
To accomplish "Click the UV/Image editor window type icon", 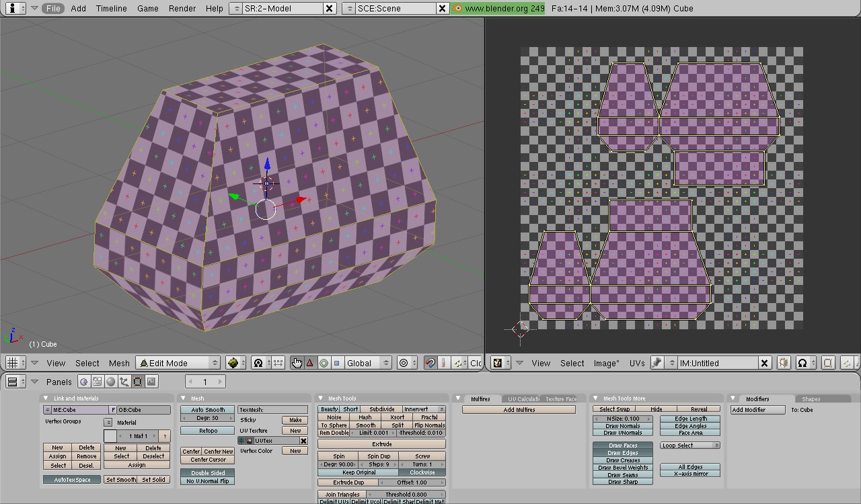I will click(x=501, y=363).
